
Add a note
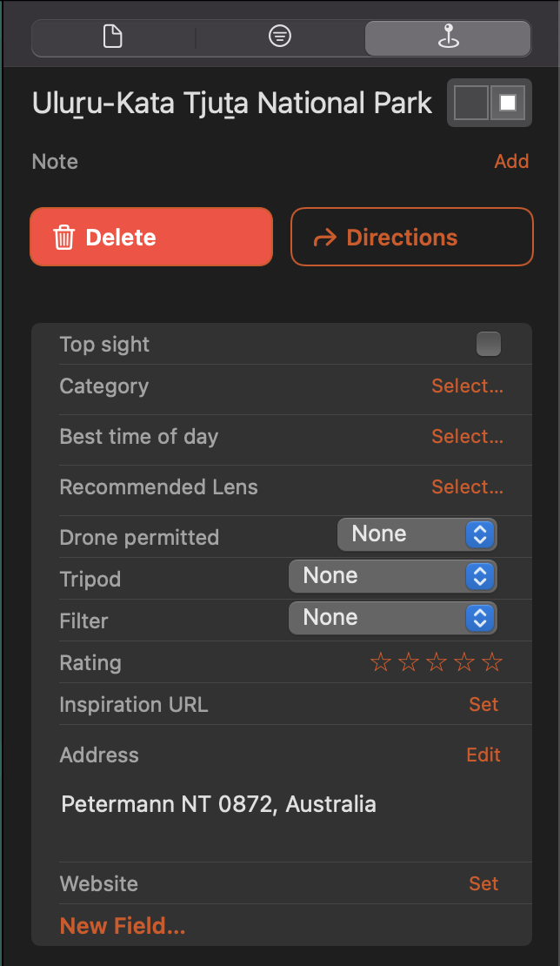511,161
